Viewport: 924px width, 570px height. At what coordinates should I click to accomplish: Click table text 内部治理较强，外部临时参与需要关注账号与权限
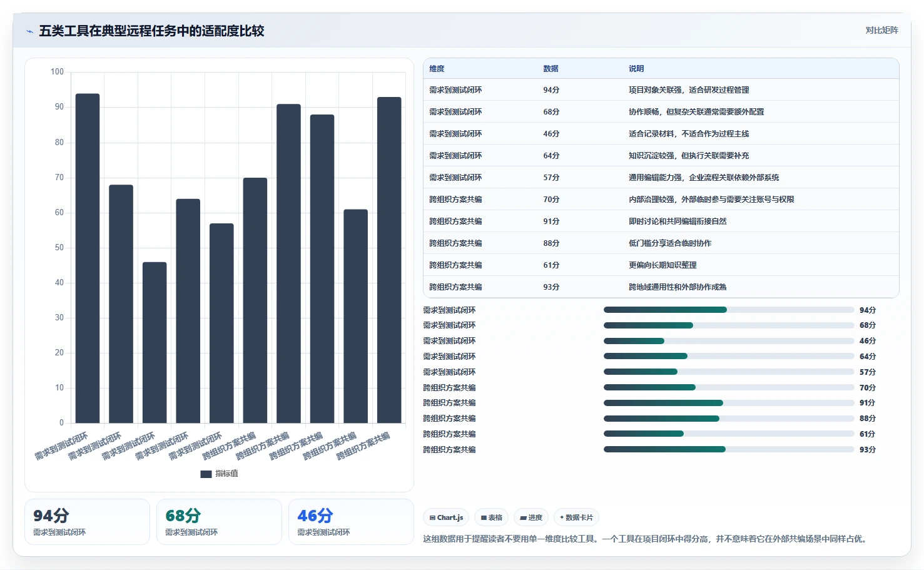(711, 200)
